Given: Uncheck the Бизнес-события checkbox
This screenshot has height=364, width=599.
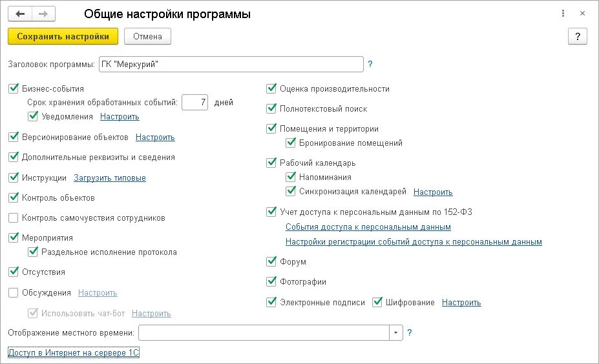Looking at the screenshot, I should click(14, 88).
